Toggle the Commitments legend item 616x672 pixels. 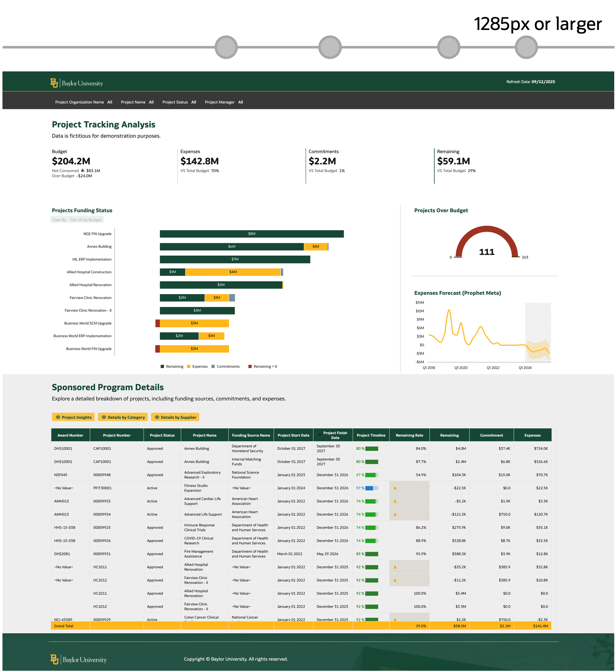226,366
